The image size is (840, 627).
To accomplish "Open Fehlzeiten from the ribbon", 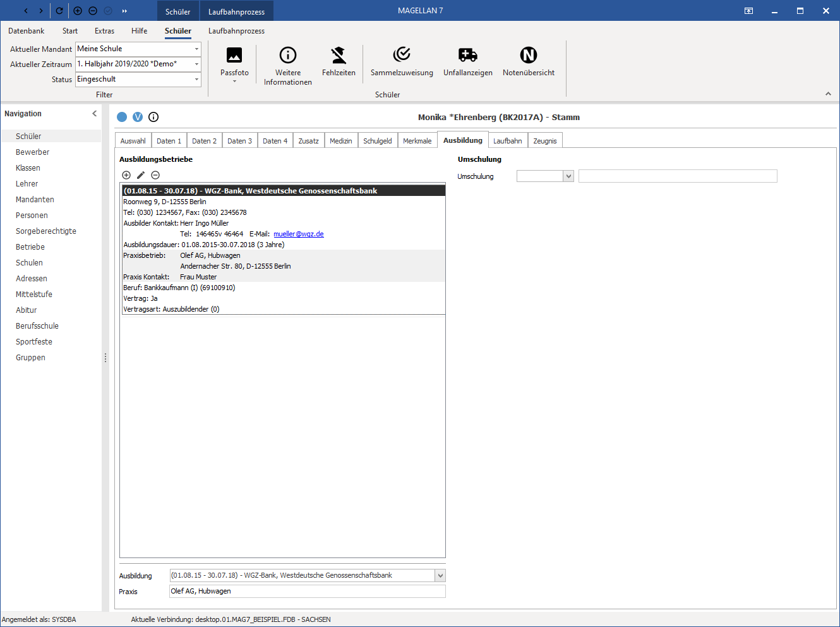I will pyautogui.click(x=339, y=63).
